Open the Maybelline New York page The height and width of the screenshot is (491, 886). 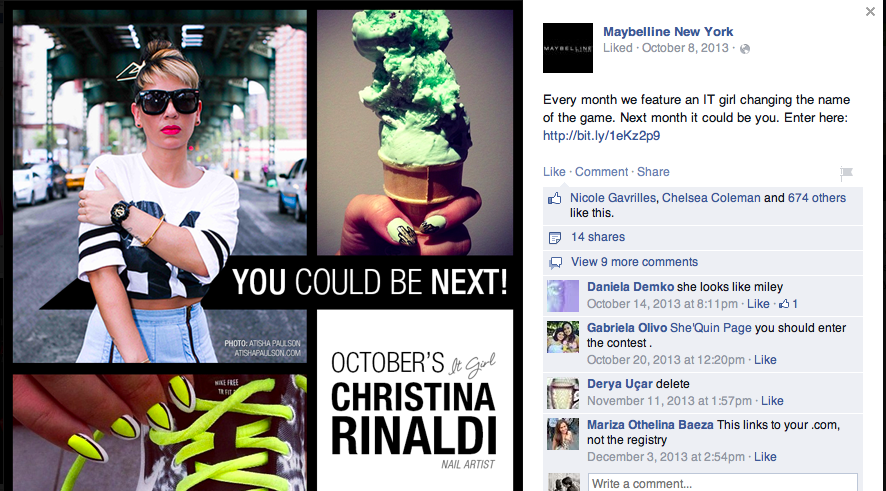click(668, 32)
